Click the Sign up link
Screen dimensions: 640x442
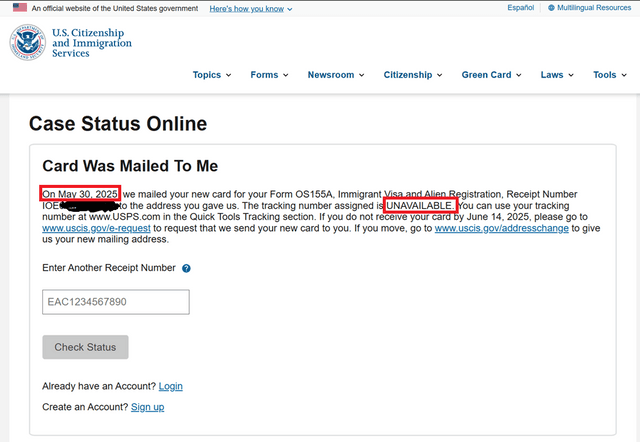(x=147, y=407)
